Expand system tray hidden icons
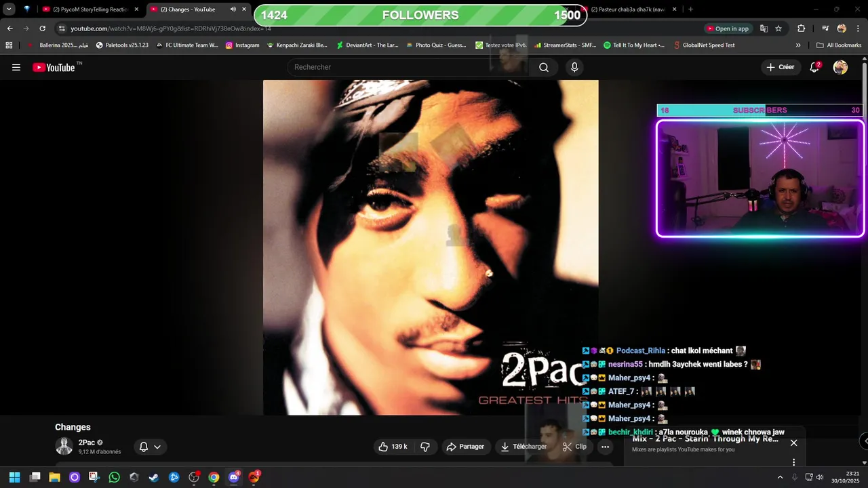 point(780,477)
